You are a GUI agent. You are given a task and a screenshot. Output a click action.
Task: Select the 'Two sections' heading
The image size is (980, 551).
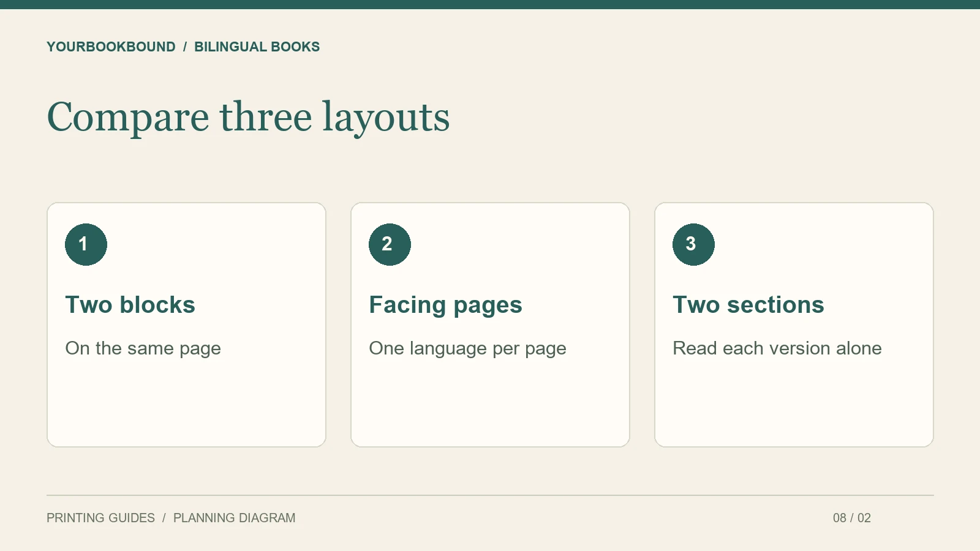(748, 305)
